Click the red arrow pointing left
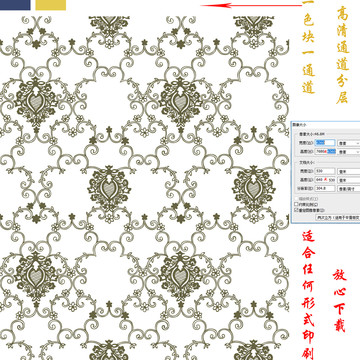 pos(251,5)
